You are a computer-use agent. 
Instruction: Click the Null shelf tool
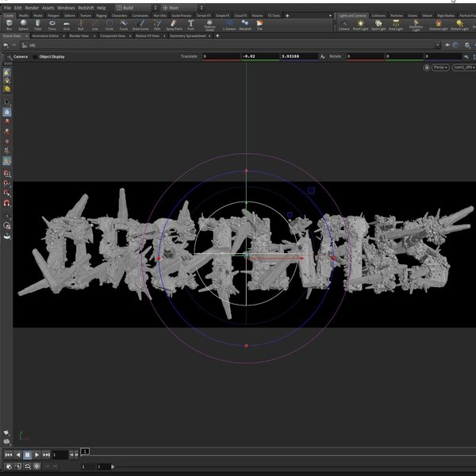tap(80, 25)
